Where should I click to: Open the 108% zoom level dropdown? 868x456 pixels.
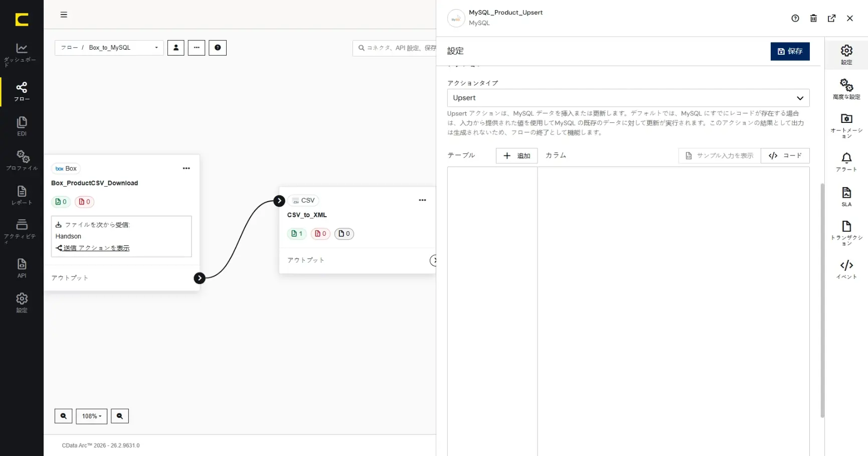[91, 416]
